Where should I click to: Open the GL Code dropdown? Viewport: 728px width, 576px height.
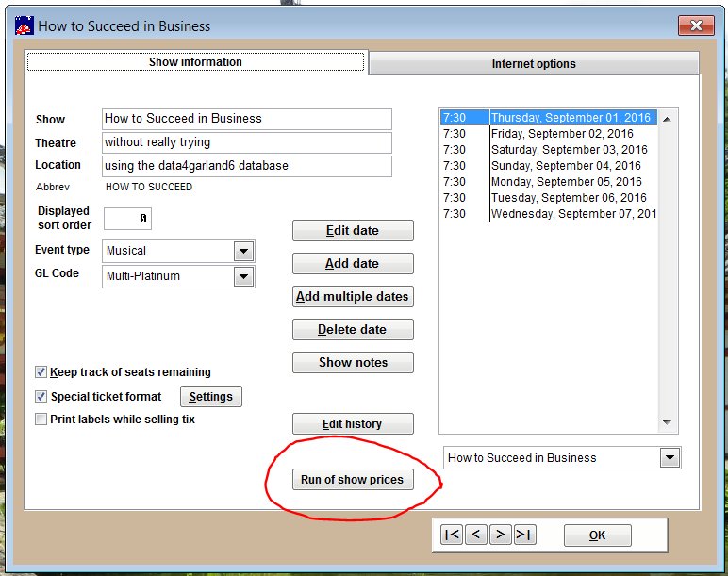click(243, 276)
